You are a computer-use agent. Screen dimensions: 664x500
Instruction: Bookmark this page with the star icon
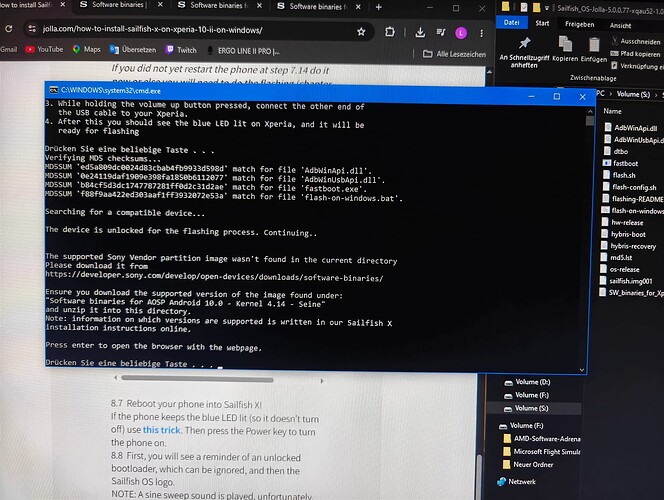pos(361,32)
